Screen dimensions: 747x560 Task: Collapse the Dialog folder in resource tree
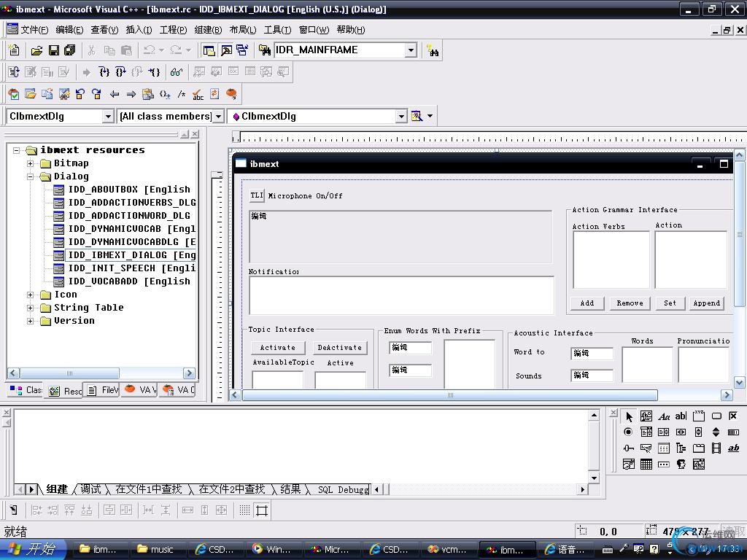[x=31, y=176]
